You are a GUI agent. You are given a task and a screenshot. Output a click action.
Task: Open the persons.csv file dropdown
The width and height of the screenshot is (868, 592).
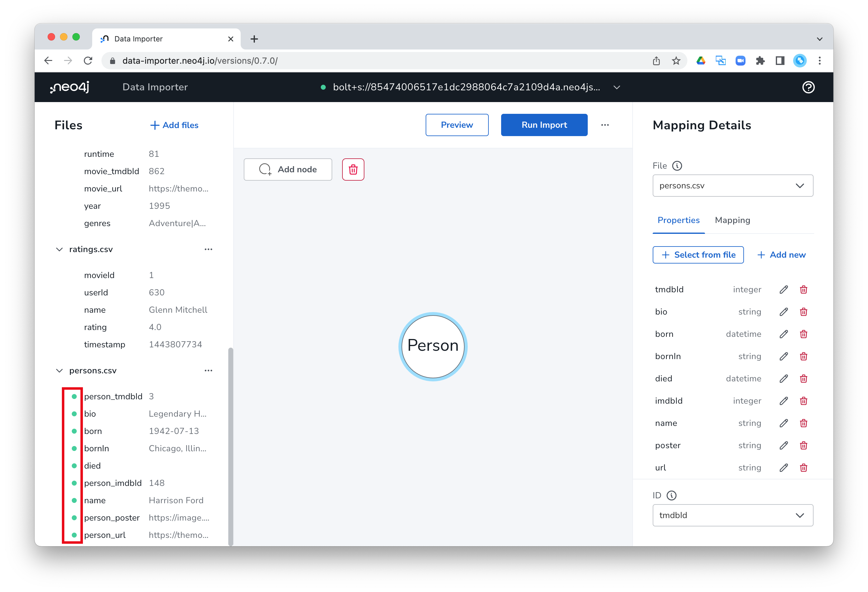[x=733, y=186]
